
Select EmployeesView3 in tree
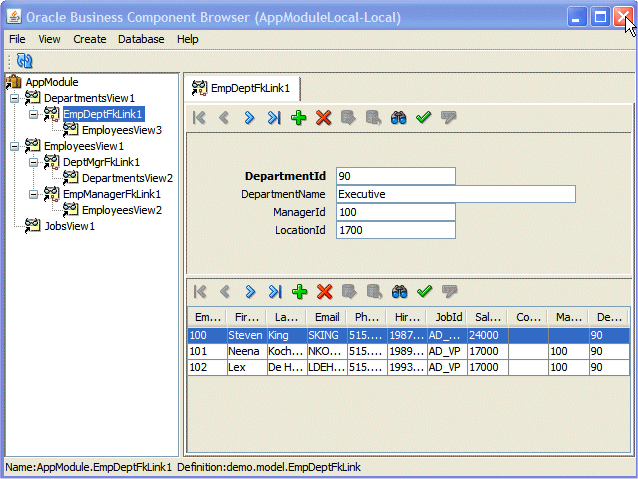tap(122, 130)
